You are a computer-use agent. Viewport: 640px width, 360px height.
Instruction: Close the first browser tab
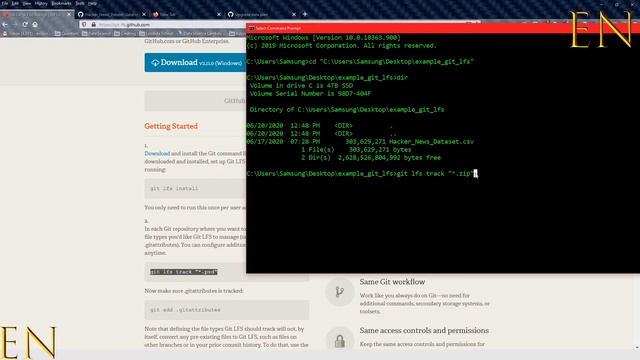(x=69, y=14)
